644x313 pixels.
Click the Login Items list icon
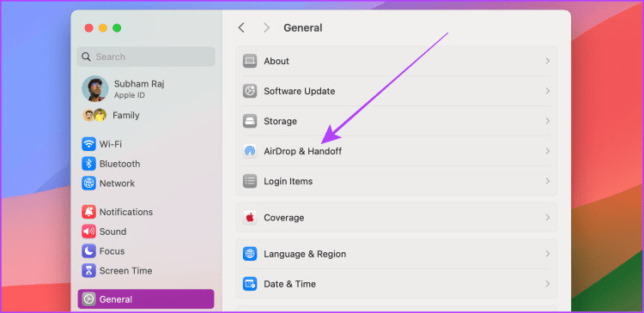pos(250,181)
